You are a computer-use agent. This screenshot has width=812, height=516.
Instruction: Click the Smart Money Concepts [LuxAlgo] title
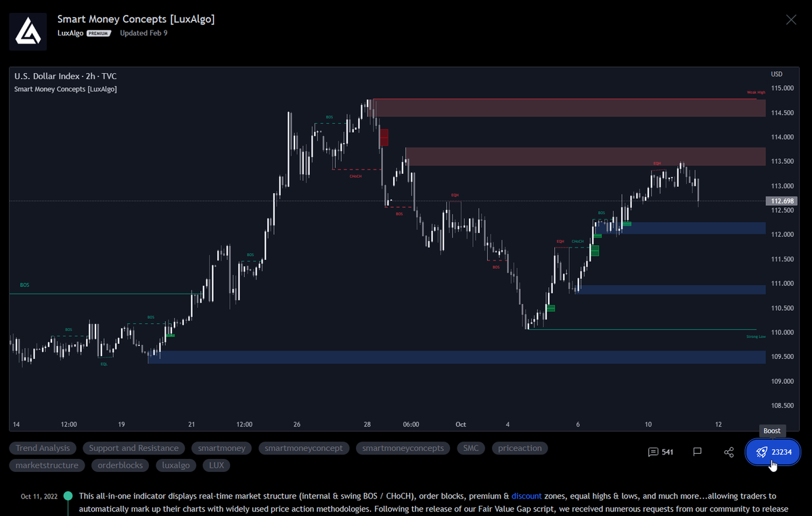click(136, 19)
